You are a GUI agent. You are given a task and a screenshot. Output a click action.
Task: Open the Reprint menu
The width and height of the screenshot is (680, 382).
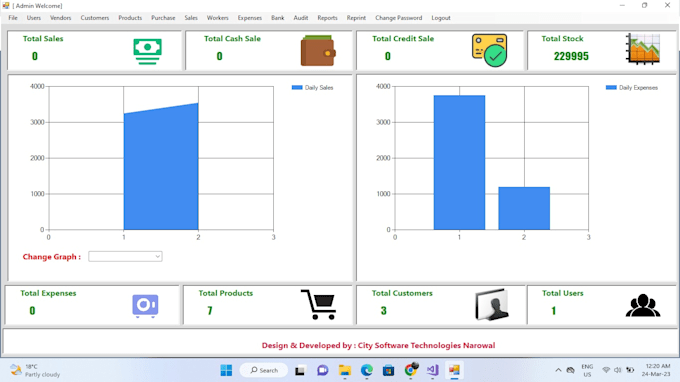pos(356,18)
